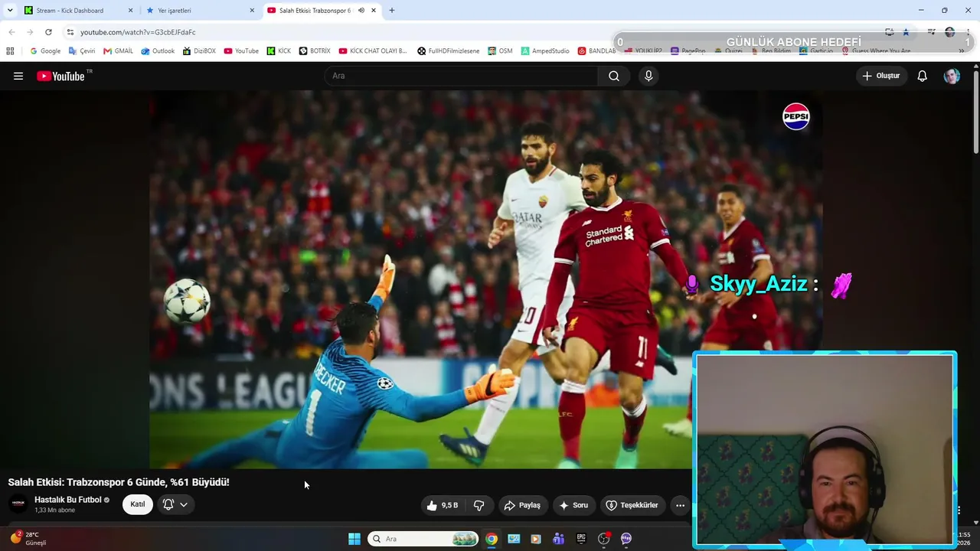The width and height of the screenshot is (980, 551).
Task: Open the YouTube bookmark in the bookmarks bar
Action: 241,51
